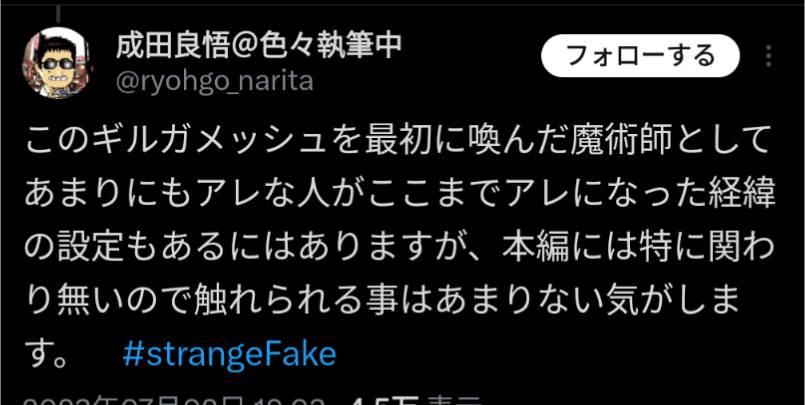The image size is (805, 405).
Task: Click the 4.5万 view count
Action: pyautogui.click(x=385, y=401)
